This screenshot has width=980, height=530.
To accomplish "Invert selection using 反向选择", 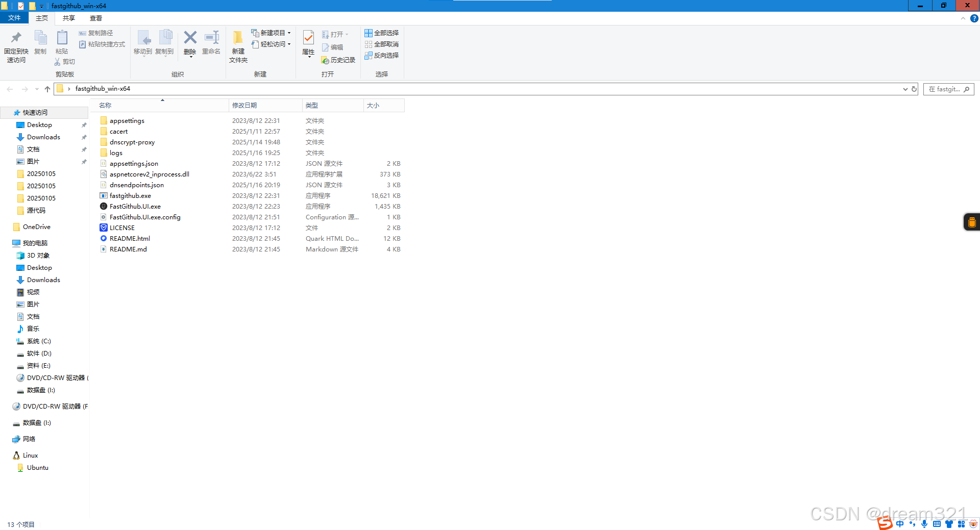I will point(382,55).
